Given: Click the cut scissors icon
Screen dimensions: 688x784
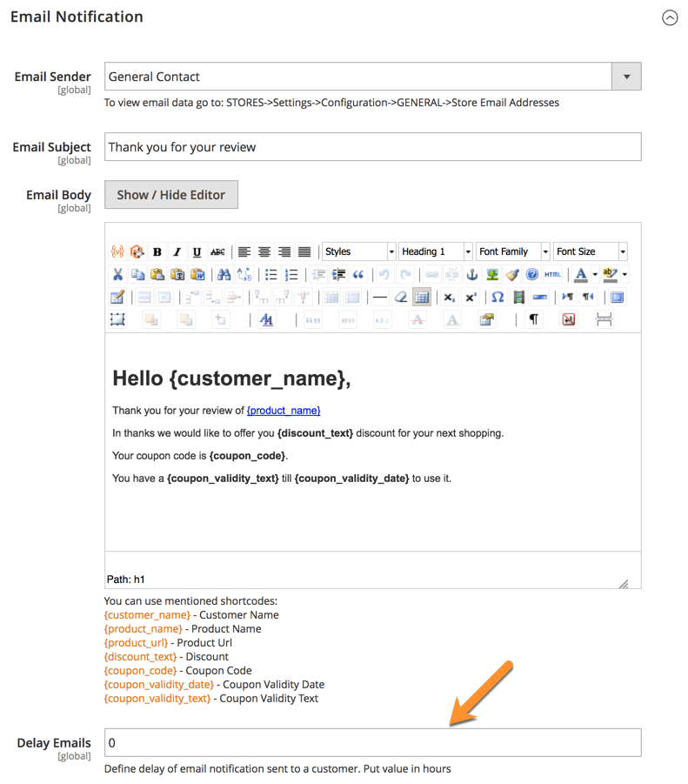Looking at the screenshot, I should tap(117, 275).
